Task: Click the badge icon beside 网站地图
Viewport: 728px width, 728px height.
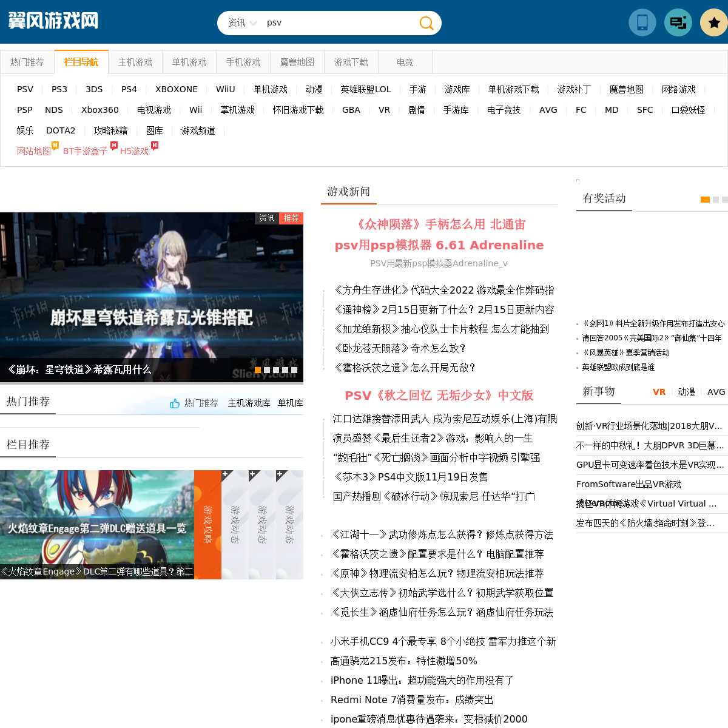Action: 55,146
